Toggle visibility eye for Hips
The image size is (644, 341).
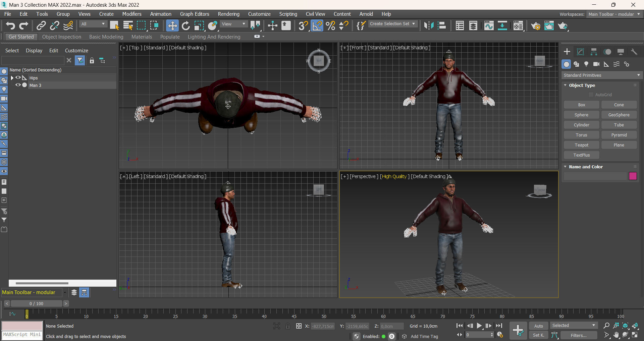click(18, 77)
